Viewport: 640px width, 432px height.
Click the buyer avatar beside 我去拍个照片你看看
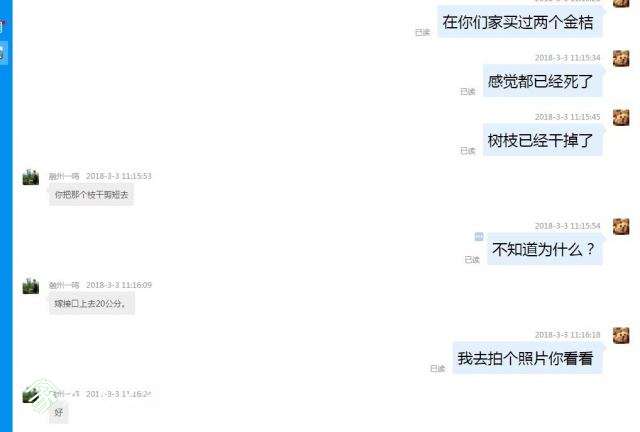(621, 335)
